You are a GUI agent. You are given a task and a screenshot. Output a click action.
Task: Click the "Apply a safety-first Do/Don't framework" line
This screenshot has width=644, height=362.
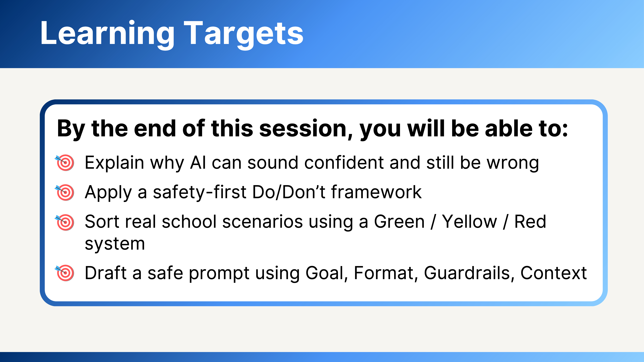253,192
